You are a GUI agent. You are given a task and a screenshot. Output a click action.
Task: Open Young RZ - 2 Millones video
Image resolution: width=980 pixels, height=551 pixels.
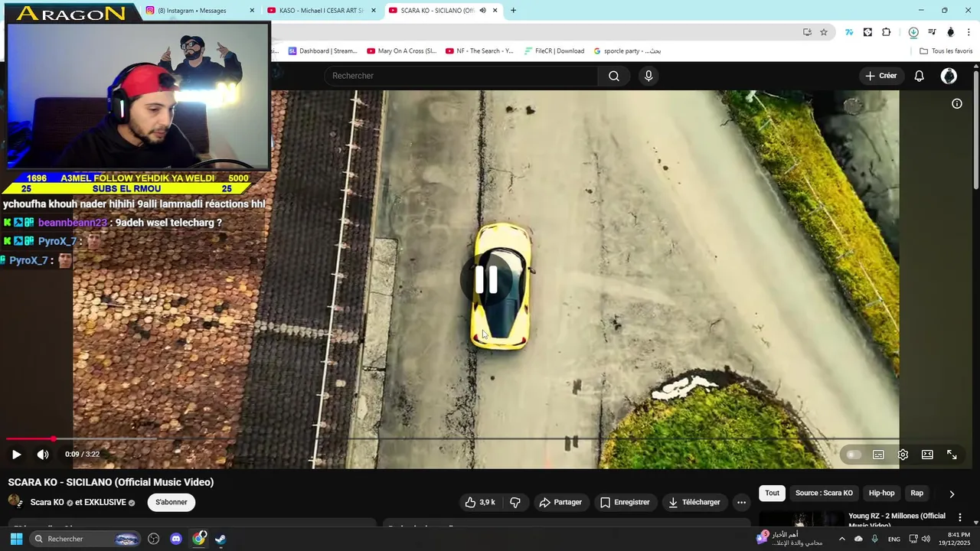tap(897, 520)
